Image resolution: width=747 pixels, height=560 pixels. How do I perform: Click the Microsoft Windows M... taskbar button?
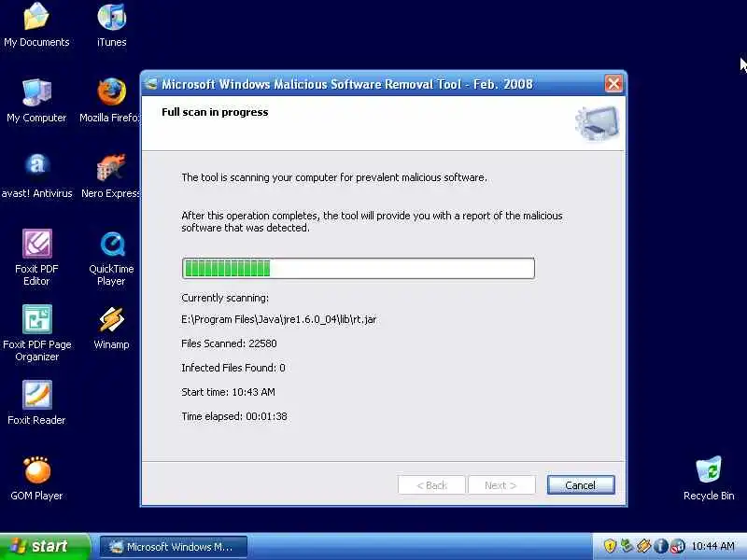click(174, 547)
